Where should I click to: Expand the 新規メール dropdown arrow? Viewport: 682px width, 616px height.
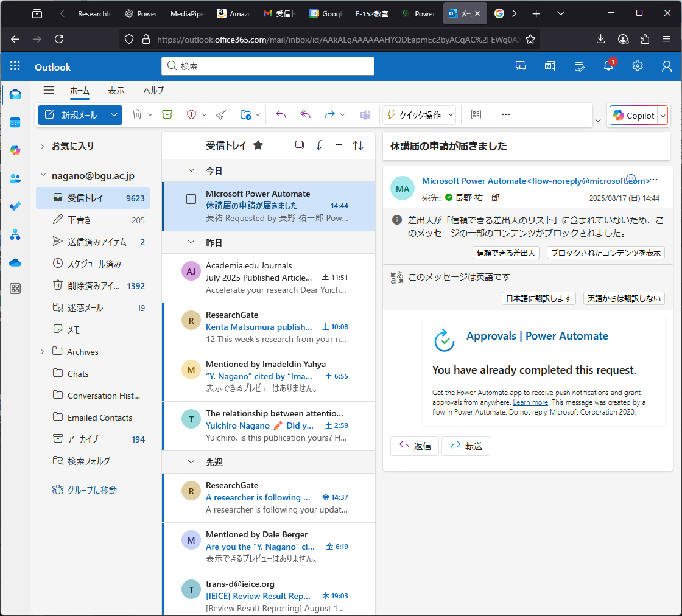114,115
